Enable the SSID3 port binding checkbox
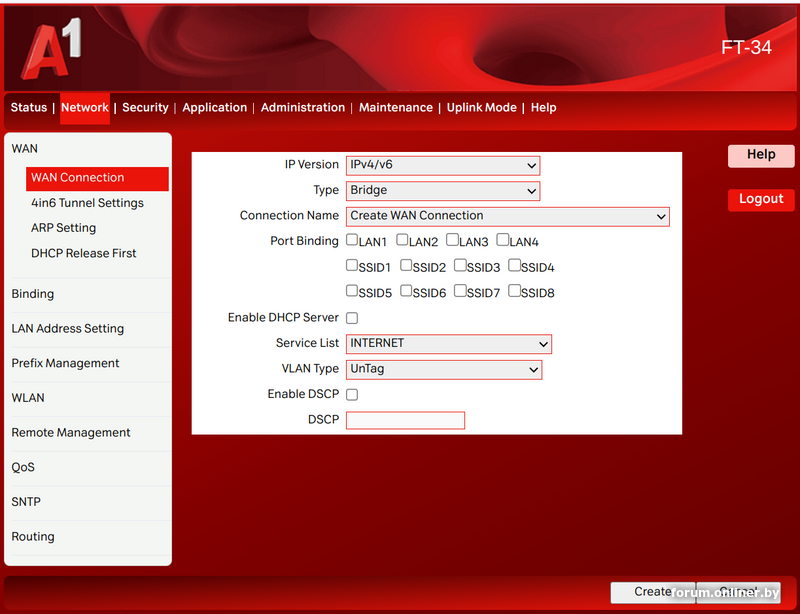 461,266
